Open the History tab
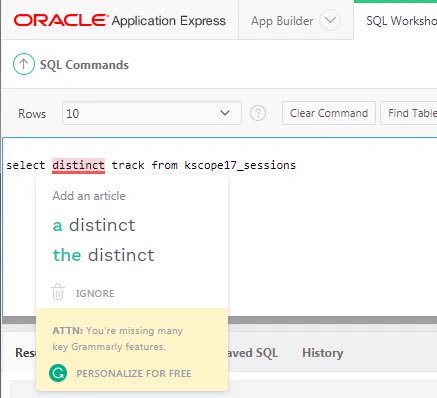 (x=323, y=353)
